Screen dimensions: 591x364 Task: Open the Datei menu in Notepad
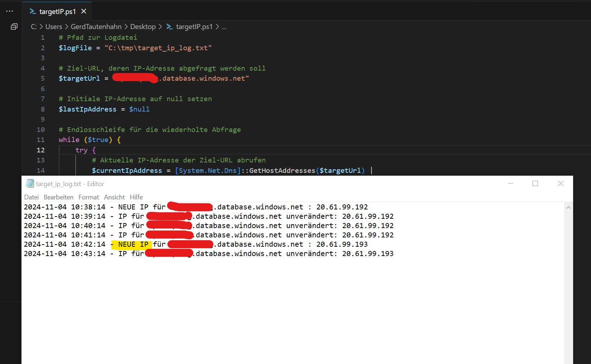[x=31, y=197]
